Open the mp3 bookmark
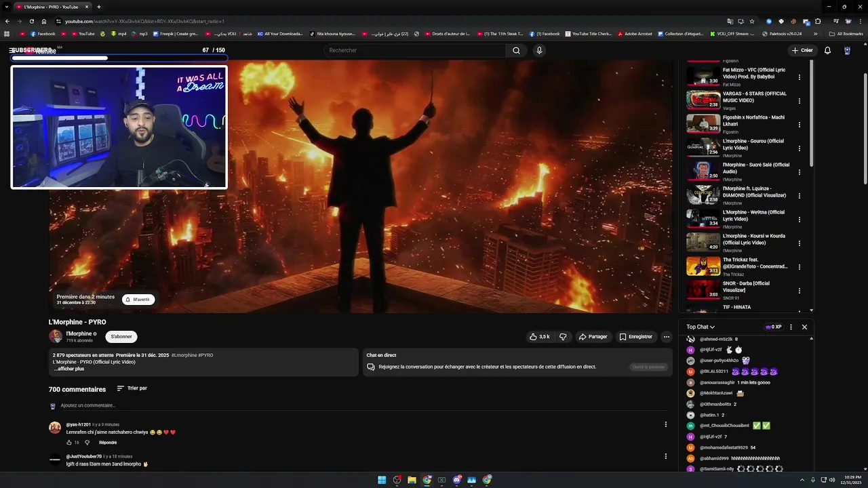This screenshot has width=868, height=488. pos(140,33)
